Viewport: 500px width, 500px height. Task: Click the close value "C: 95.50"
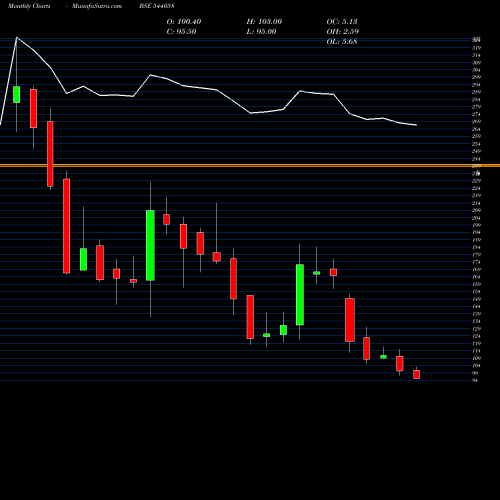coord(181,32)
